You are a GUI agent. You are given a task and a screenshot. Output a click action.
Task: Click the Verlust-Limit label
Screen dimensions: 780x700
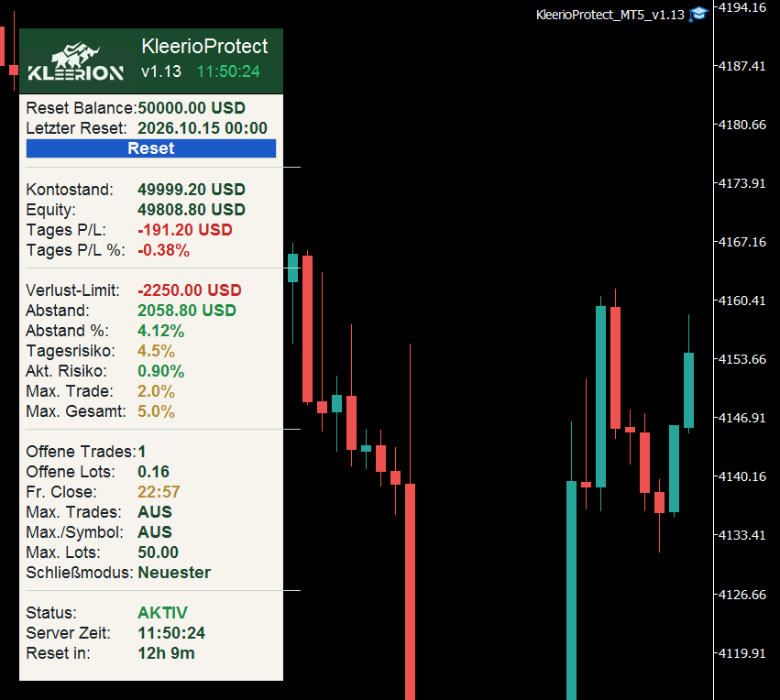click(72, 290)
